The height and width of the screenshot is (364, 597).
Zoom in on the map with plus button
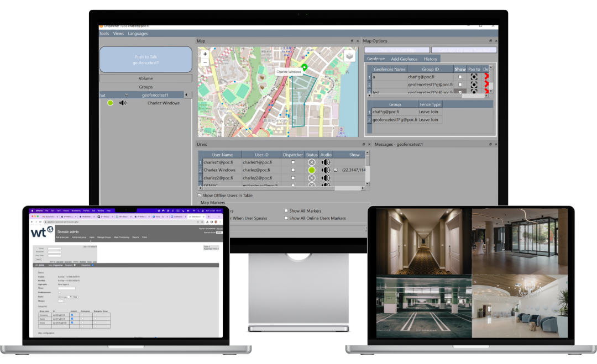[x=205, y=54]
